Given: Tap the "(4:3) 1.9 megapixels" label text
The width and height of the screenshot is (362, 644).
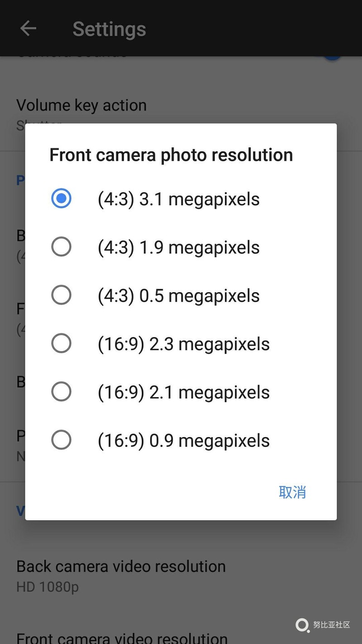Looking at the screenshot, I should pos(178,247).
